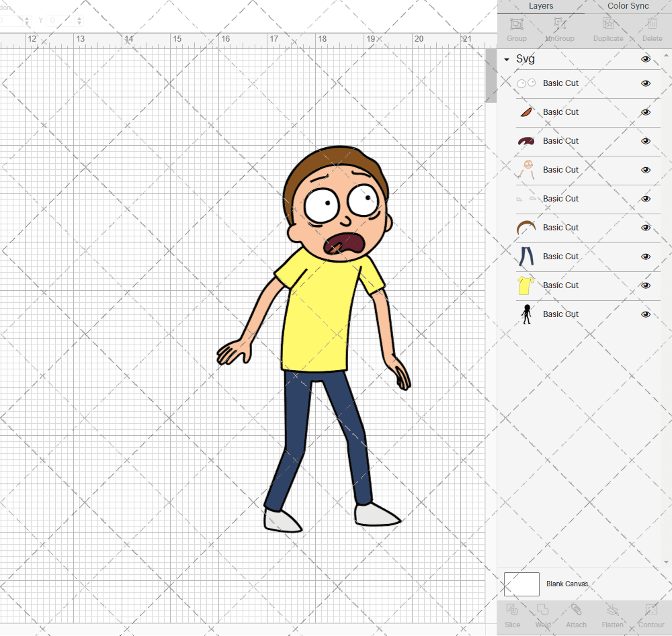The width and height of the screenshot is (672, 636).
Task: Click the layers panel scroll-down arrow
Action: tap(665, 562)
